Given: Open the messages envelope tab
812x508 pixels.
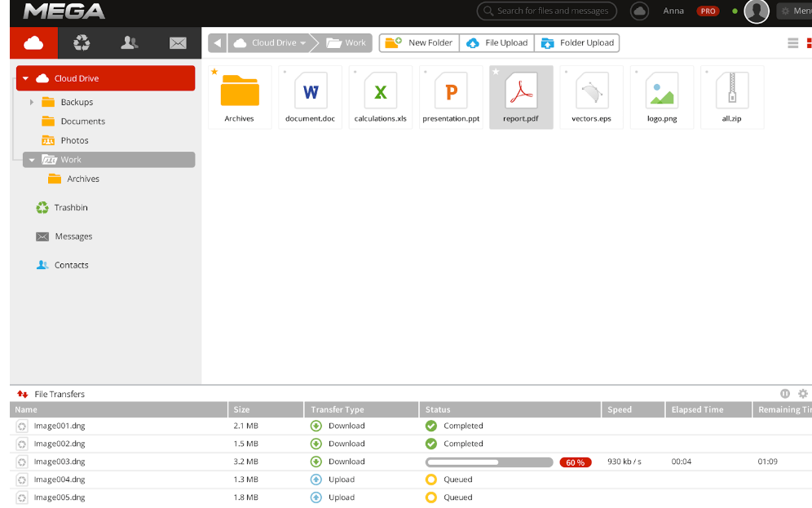Looking at the screenshot, I should coord(178,43).
